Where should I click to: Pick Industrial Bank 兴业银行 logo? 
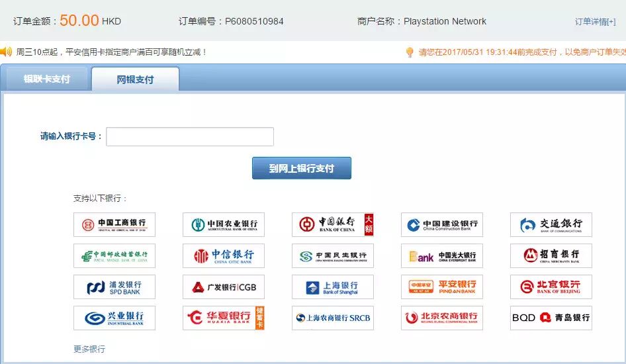click(x=114, y=318)
